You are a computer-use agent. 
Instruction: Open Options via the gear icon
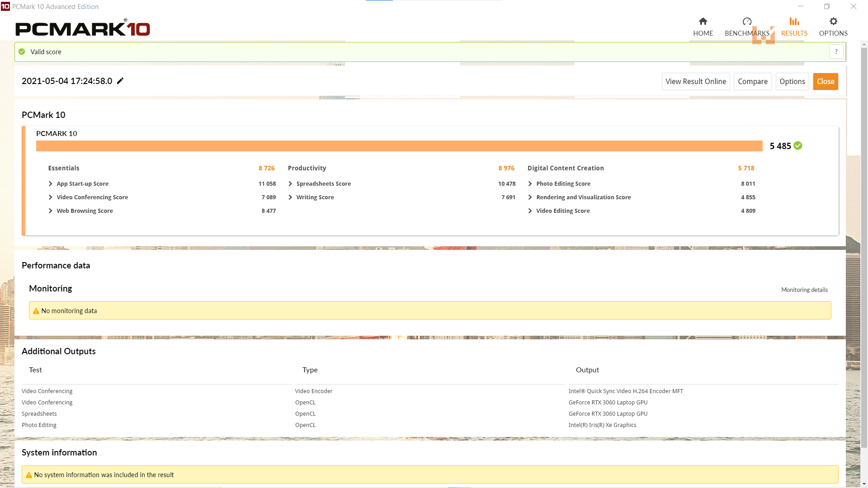[833, 21]
